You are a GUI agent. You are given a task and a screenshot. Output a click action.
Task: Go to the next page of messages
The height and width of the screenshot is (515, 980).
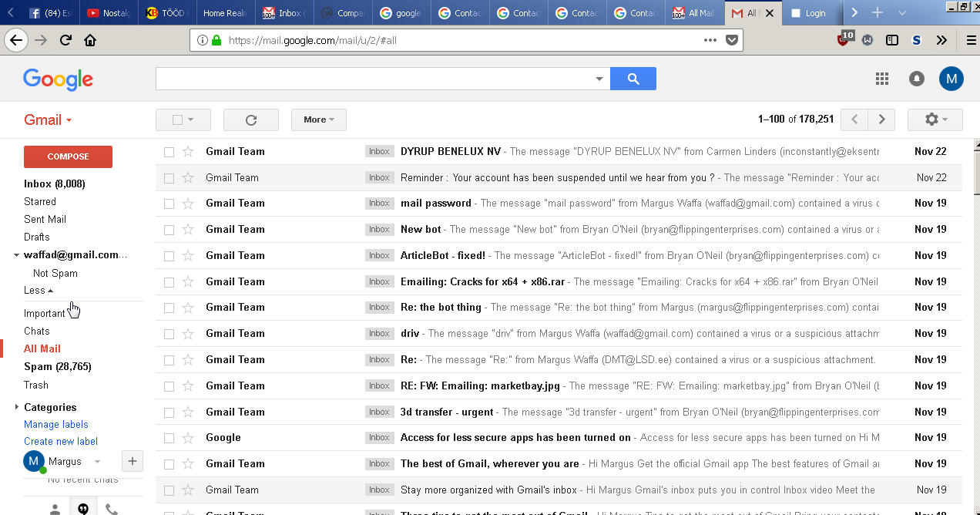[881, 119]
